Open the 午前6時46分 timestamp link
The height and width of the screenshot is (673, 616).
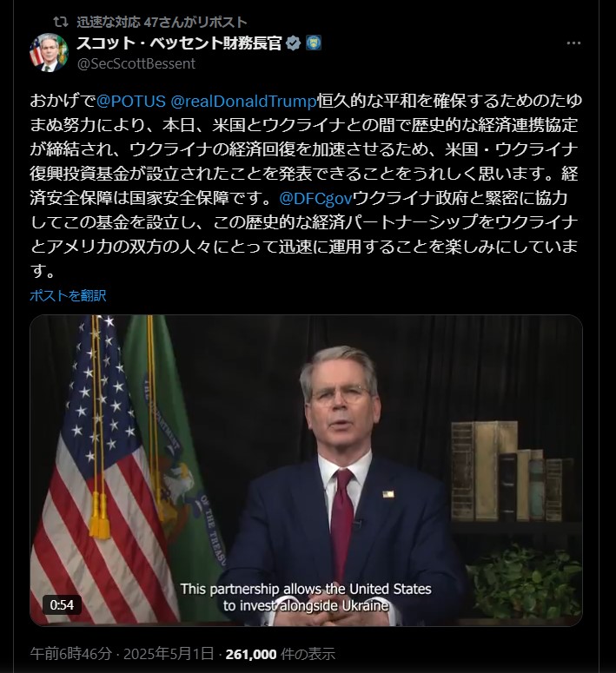71,654
